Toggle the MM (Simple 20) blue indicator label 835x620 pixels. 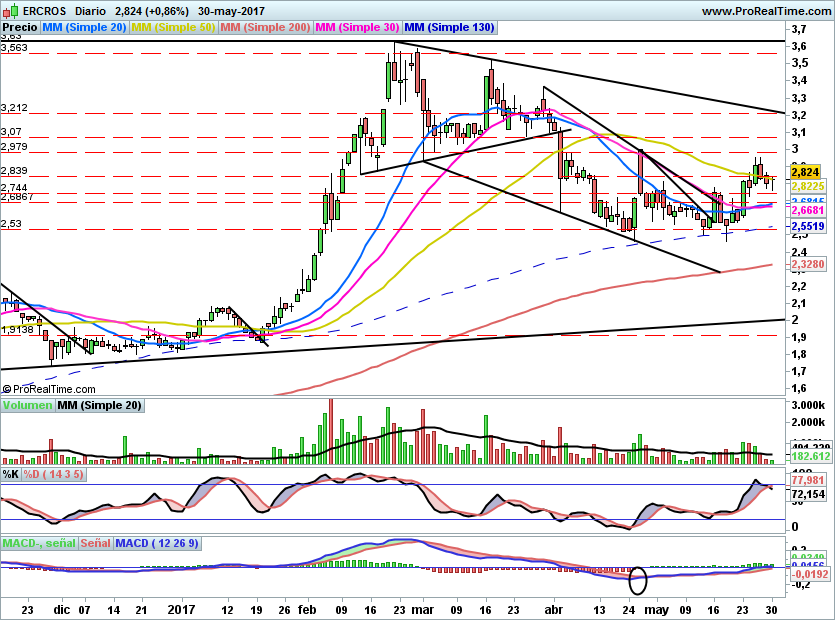pyautogui.click(x=85, y=28)
